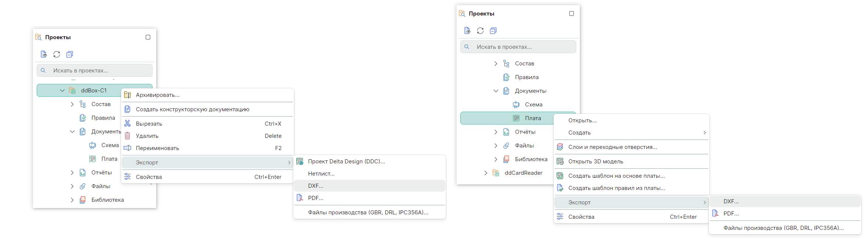Choose Файлы производства under Проект Delta Design submenu

[x=368, y=212]
